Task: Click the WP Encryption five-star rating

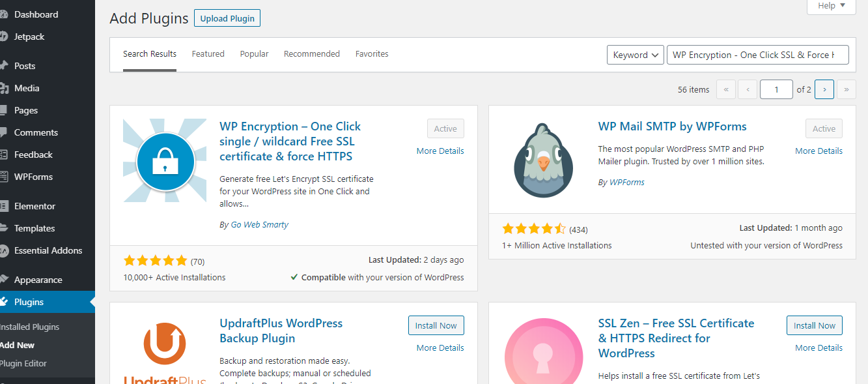Action: pyautogui.click(x=155, y=261)
